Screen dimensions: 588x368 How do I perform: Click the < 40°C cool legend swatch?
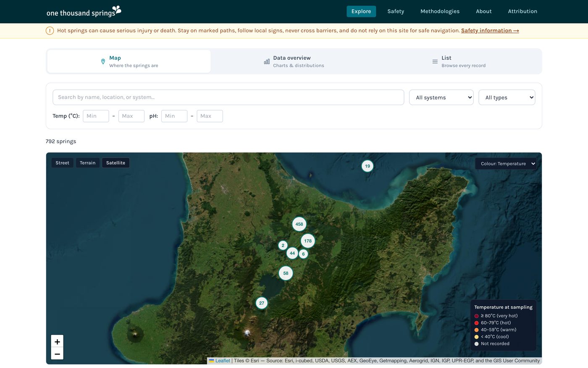tap(477, 337)
